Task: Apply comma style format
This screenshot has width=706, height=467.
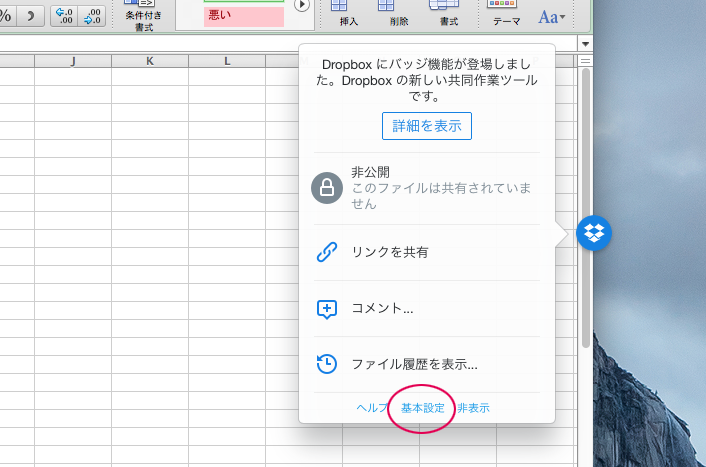Action: (x=31, y=16)
